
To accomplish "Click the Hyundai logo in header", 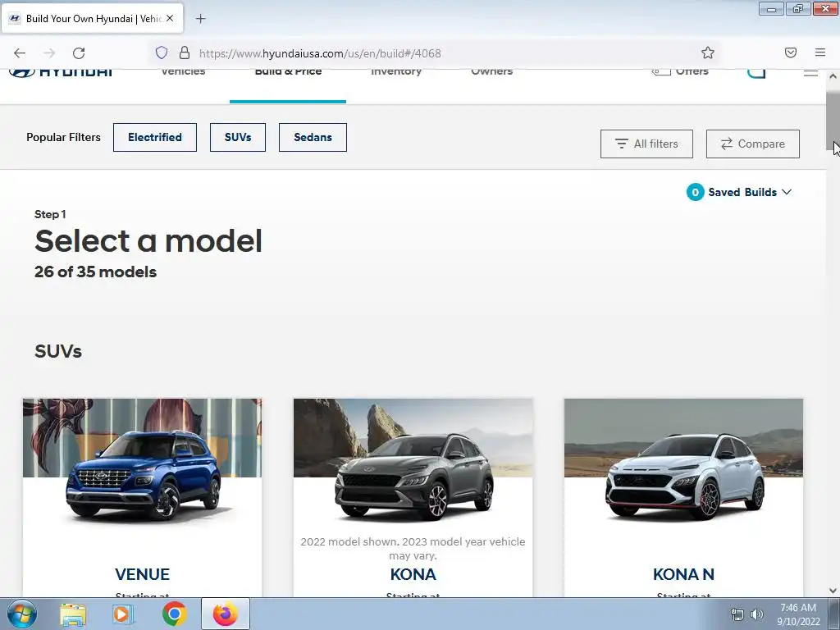I will point(61,72).
